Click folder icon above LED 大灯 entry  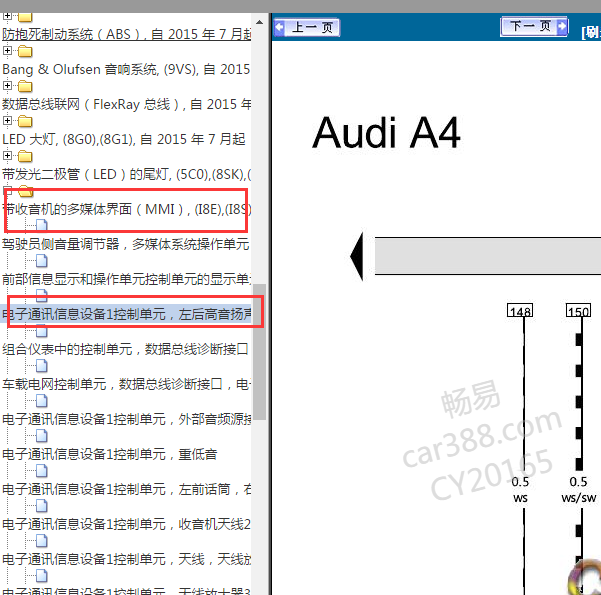pos(25,121)
